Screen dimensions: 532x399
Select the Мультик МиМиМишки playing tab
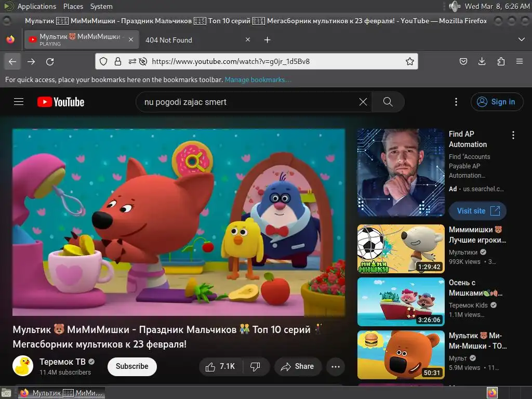tap(82, 39)
